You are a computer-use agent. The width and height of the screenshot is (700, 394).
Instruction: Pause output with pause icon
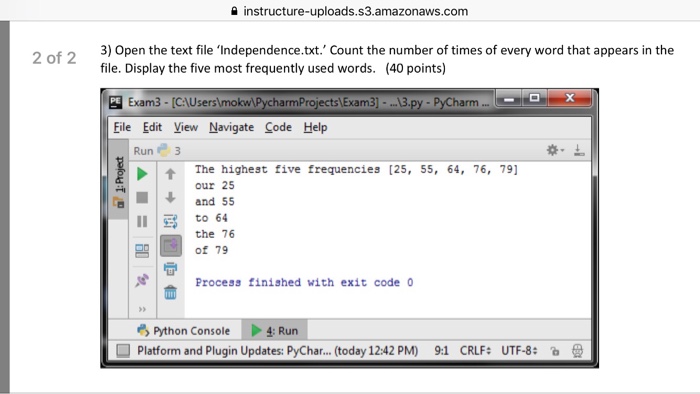coord(142,221)
